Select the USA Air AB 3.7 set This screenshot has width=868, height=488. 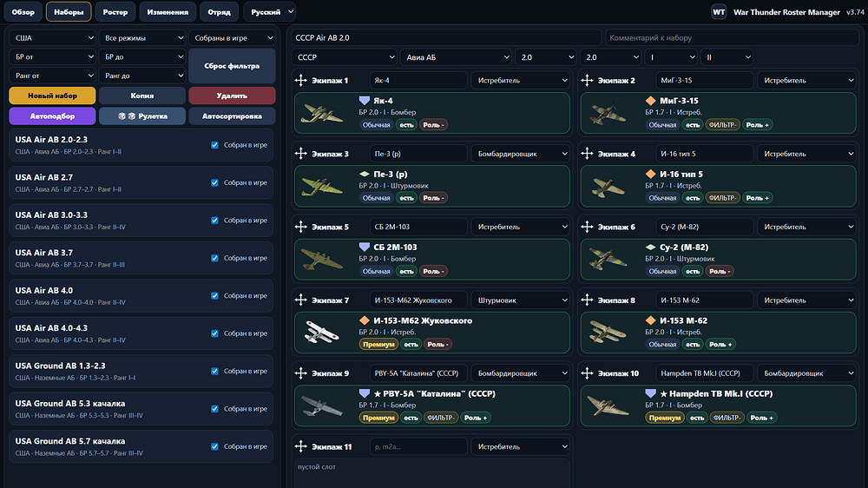point(141,258)
